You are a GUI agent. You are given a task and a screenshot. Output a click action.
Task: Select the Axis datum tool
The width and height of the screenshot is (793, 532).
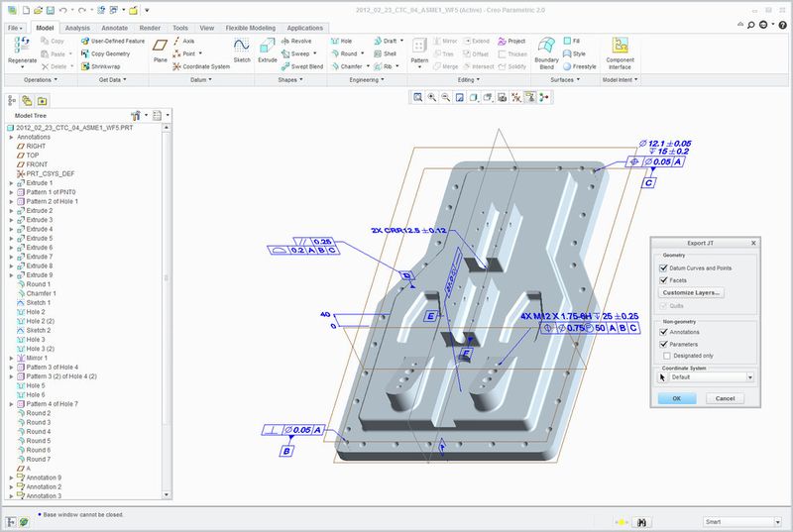[183, 41]
